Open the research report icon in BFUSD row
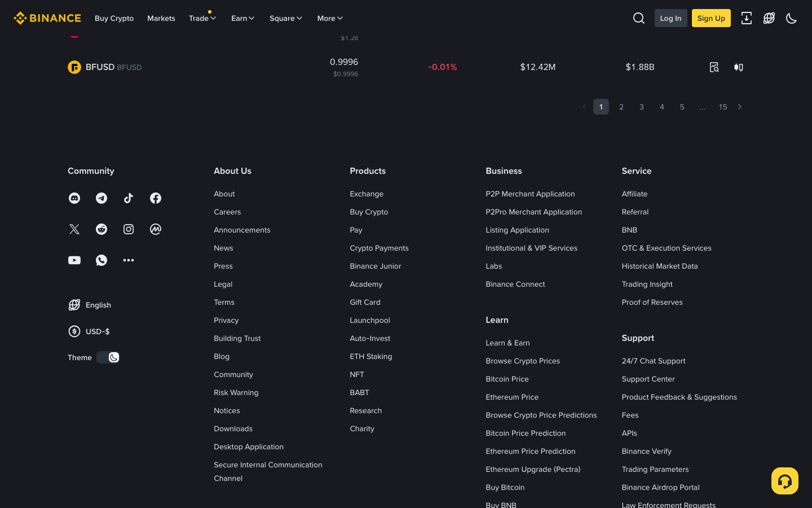Viewport: 812px width, 508px height. [x=714, y=67]
